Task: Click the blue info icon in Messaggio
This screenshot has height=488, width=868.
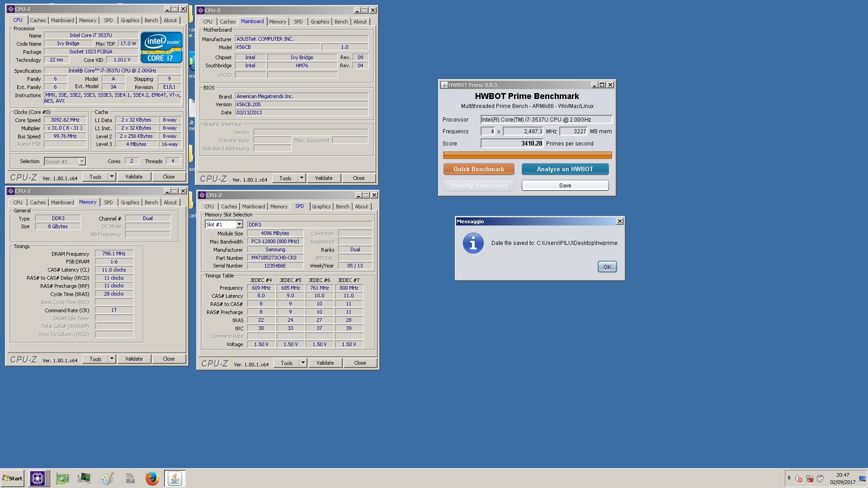Action: (473, 243)
